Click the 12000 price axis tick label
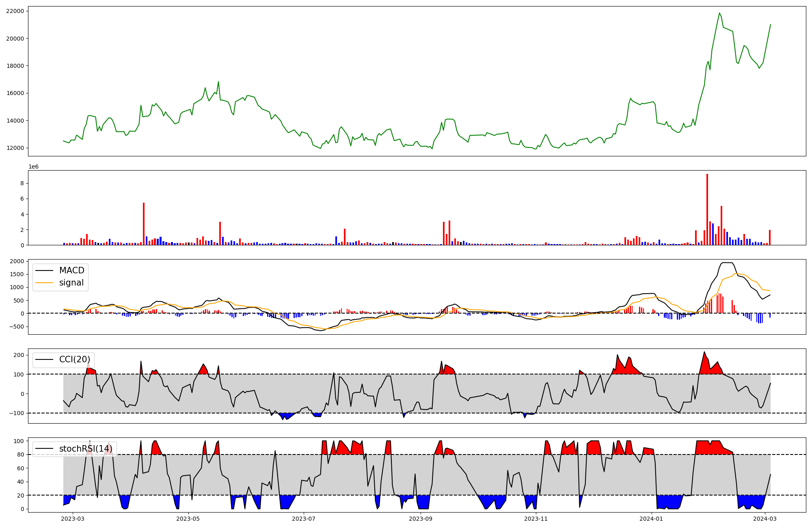This screenshot has height=528, width=812. 15,148
